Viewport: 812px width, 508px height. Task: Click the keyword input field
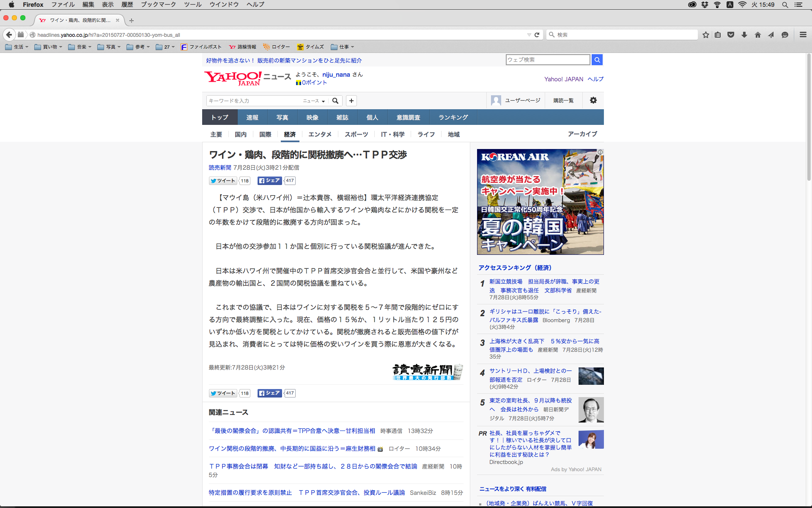(x=253, y=101)
